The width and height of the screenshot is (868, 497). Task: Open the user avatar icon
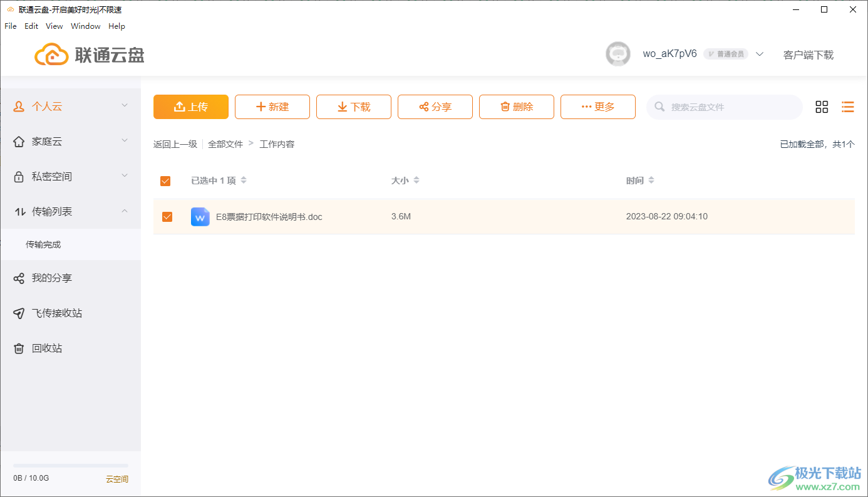tap(618, 54)
